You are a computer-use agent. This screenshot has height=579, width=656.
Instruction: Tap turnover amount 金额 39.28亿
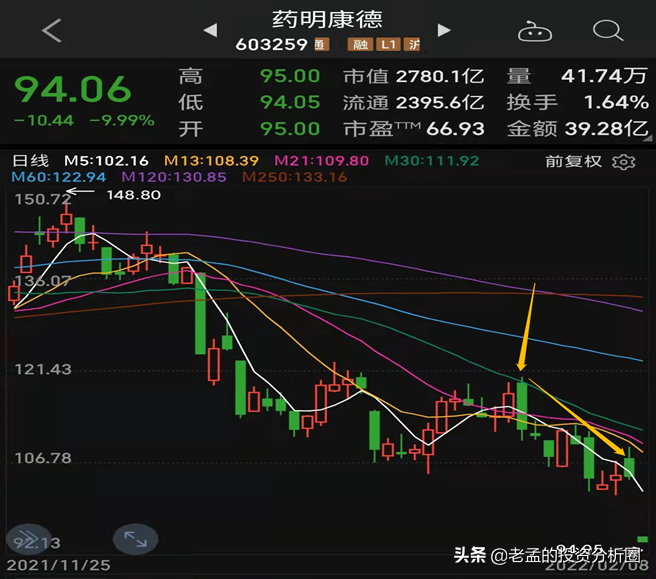point(578,129)
